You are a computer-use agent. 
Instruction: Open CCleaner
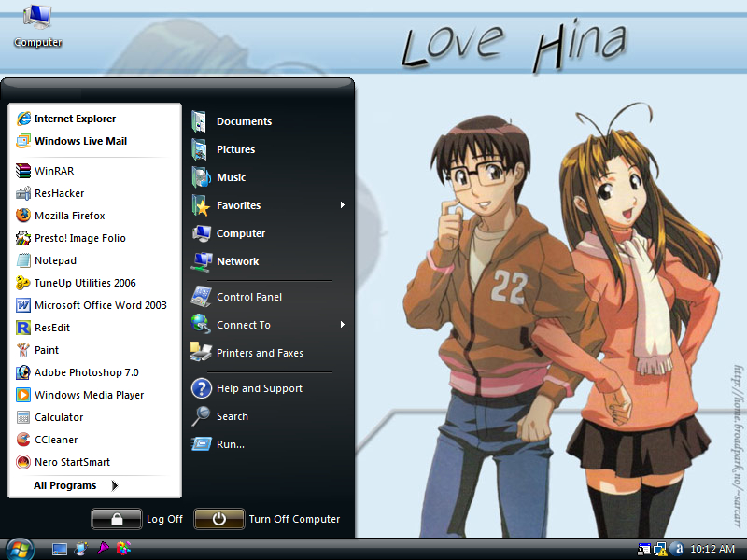click(47, 440)
